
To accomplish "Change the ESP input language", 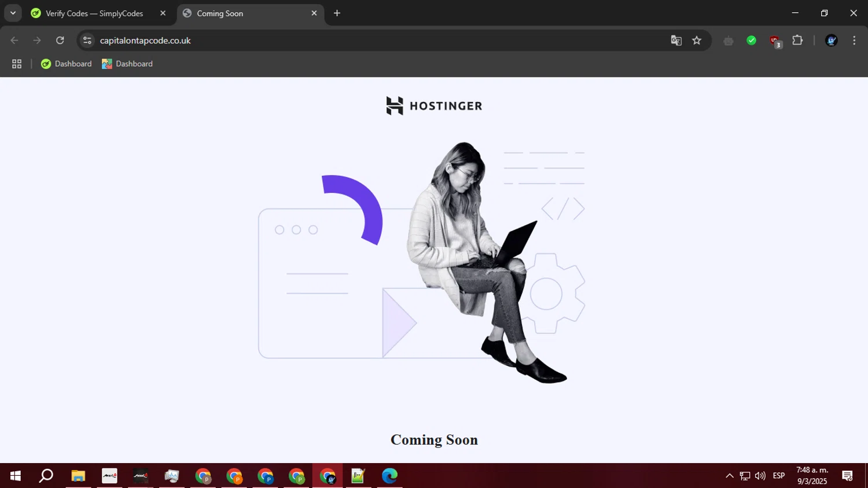I will point(779,476).
